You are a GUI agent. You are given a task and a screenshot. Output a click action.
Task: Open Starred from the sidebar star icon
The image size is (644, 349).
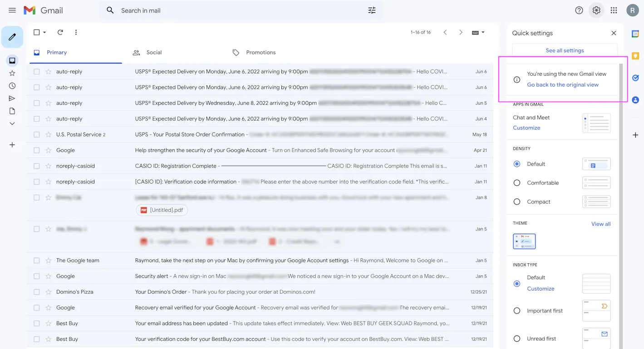pos(12,73)
